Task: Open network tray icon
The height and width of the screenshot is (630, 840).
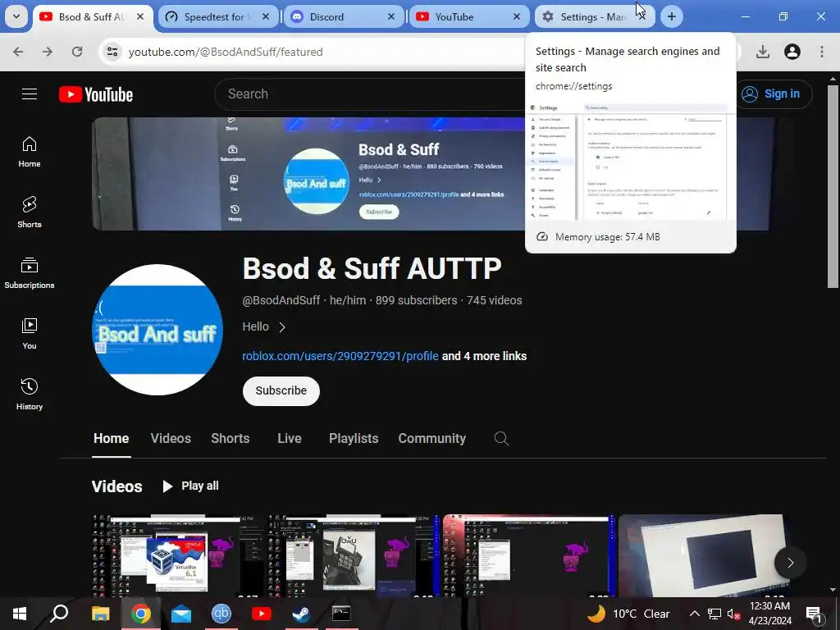Action: 714,614
